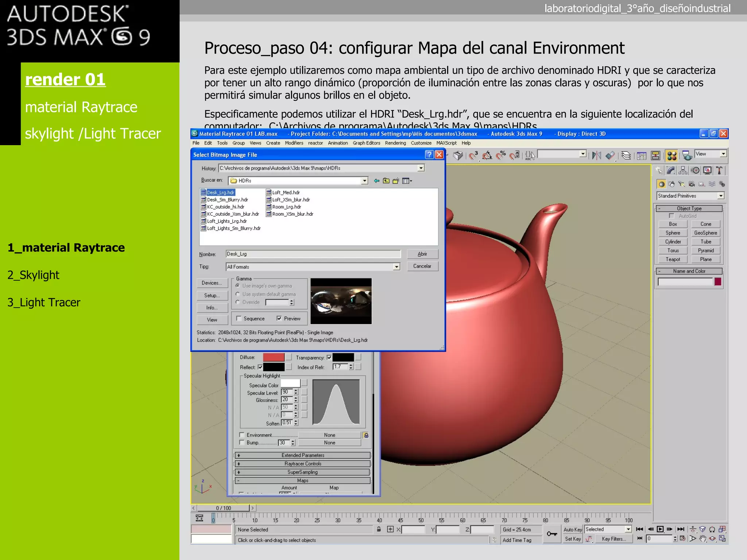
Task: Click the Render Scene teapot icon
Action: (687, 156)
